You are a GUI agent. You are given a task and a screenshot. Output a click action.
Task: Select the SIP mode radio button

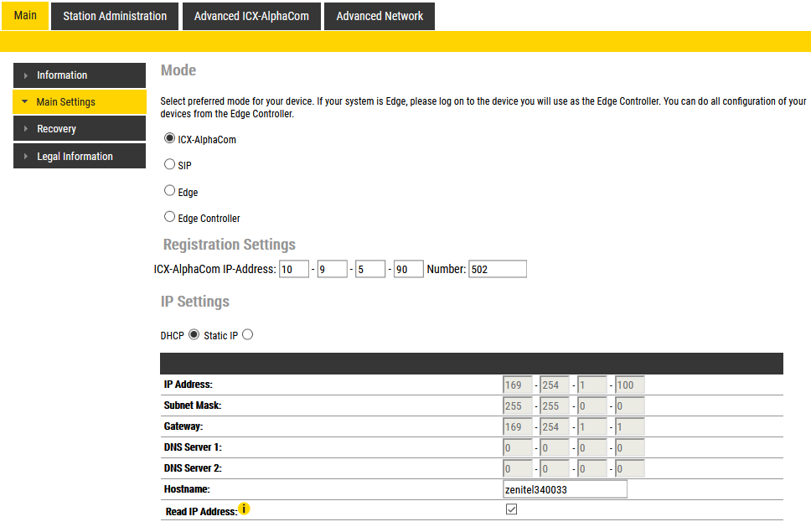pos(170,165)
